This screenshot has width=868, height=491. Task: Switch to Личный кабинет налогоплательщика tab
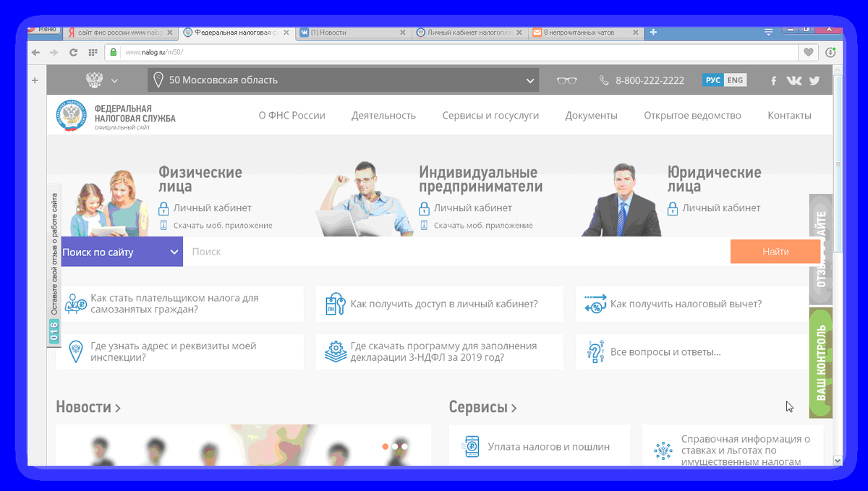pos(472,33)
